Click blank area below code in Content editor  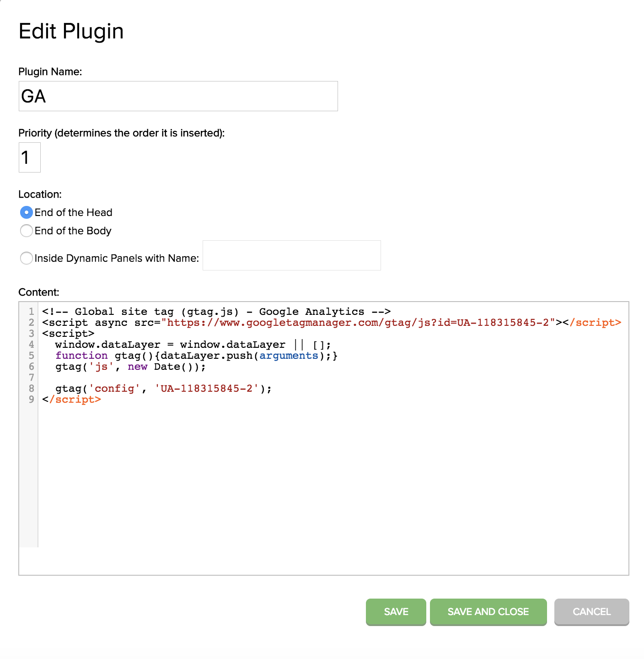pyautogui.click(x=320, y=481)
